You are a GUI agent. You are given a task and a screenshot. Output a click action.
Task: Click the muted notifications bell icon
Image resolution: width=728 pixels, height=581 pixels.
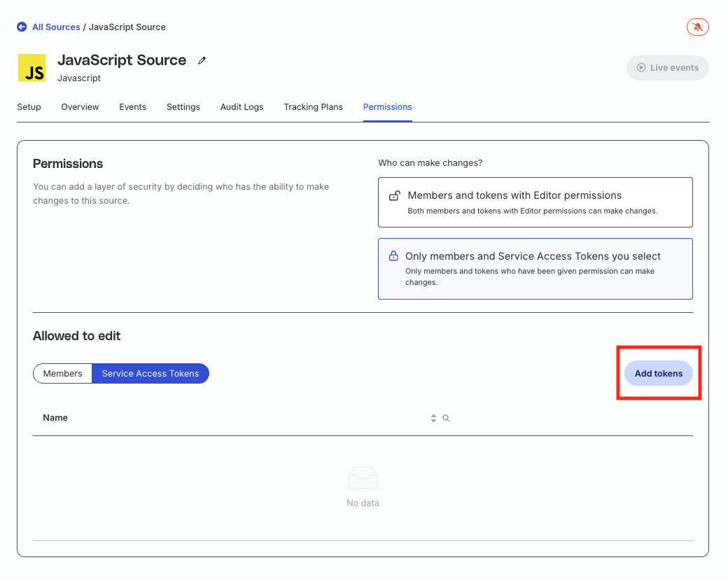697,27
